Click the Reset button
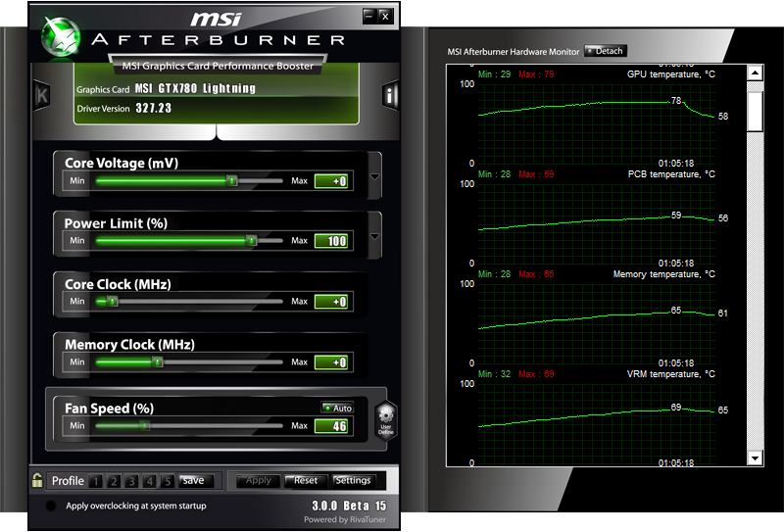Screen dimensions: 784x532 [306, 480]
